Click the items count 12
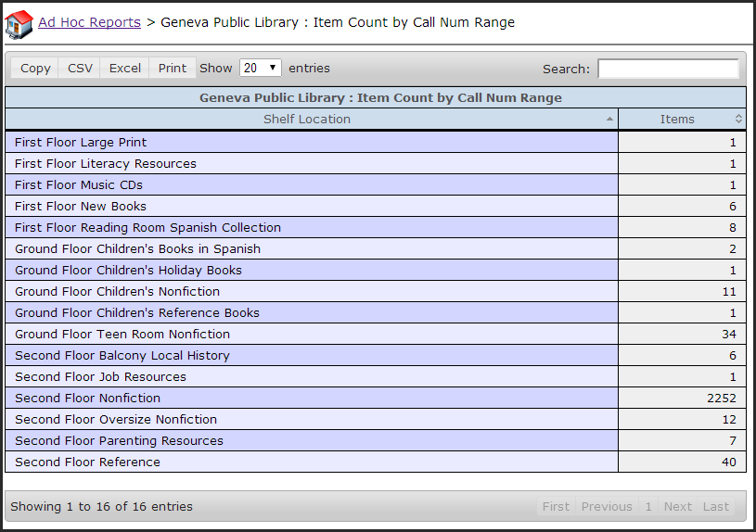This screenshot has width=756, height=532. pos(729,419)
